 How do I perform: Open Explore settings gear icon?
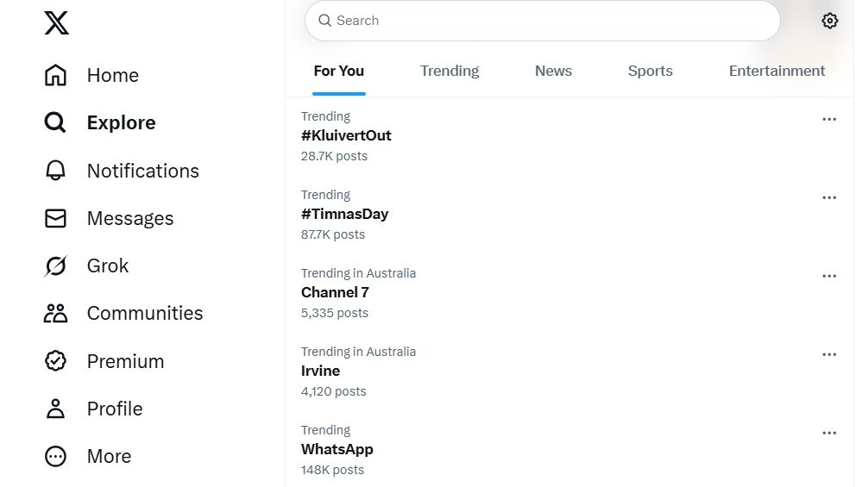pyautogui.click(x=829, y=21)
